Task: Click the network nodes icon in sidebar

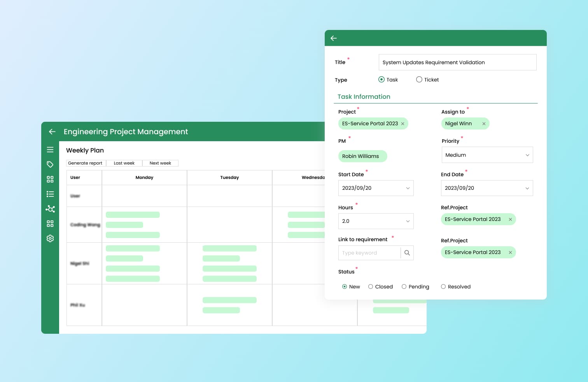Action: 50,209
